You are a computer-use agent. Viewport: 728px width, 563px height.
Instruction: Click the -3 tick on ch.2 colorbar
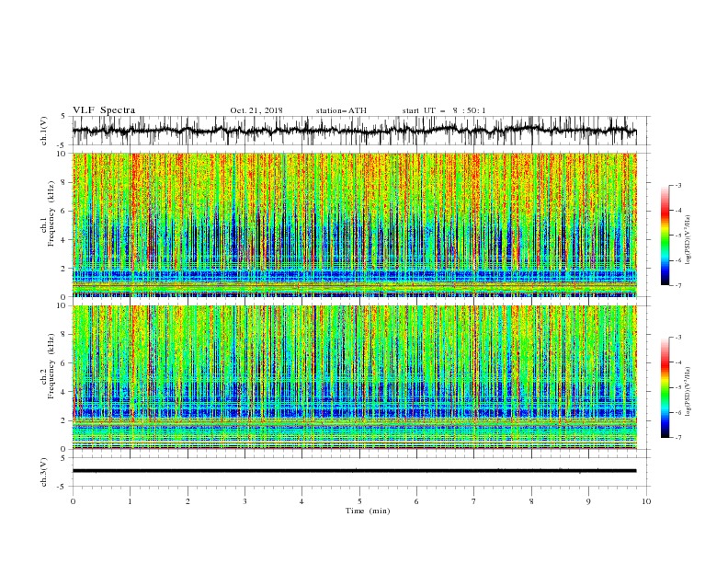pos(677,338)
